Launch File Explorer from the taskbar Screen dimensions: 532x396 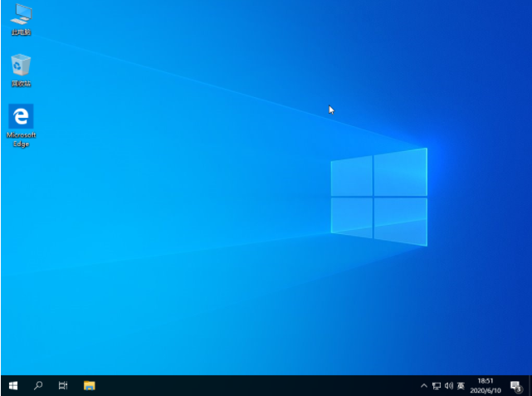(x=89, y=385)
